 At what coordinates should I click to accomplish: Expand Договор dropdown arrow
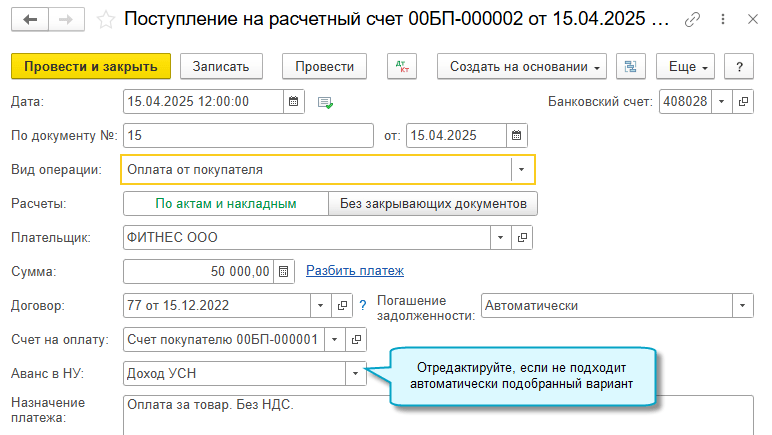coord(321,306)
